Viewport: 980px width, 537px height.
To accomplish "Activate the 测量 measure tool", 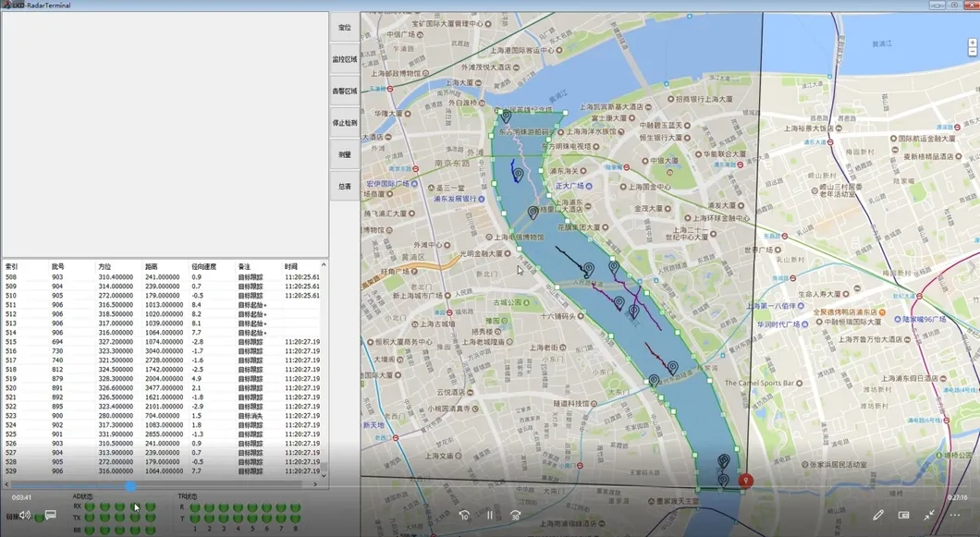I will point(344,154).
